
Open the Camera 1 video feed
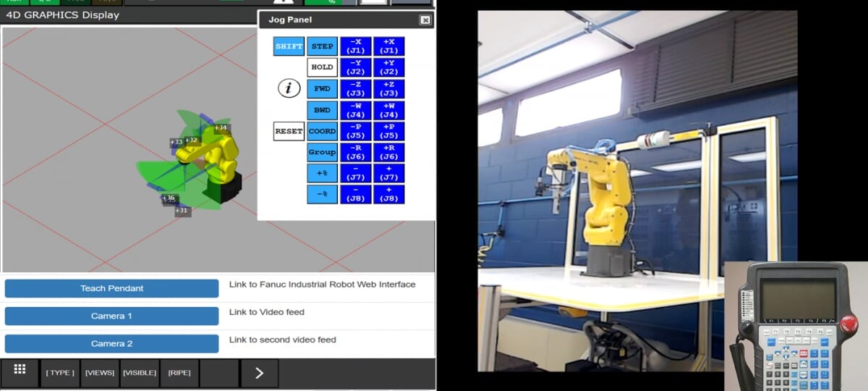(111, 316)
